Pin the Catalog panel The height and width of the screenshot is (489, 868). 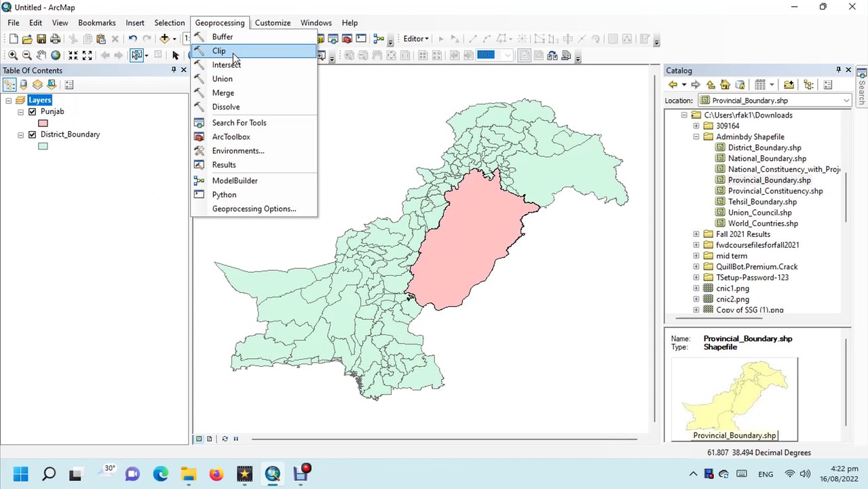[x=838, y=70]
